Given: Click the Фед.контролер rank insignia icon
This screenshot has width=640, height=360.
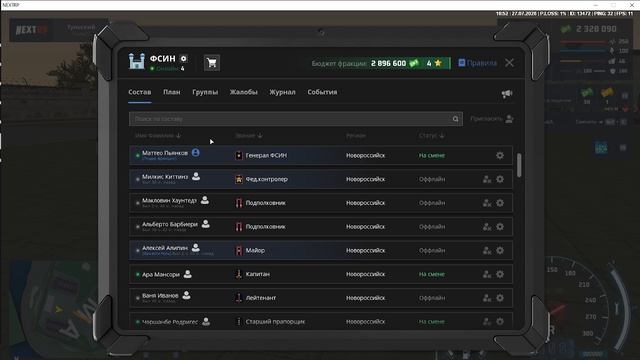Looking at the screenshot, I should coord(239,179).
